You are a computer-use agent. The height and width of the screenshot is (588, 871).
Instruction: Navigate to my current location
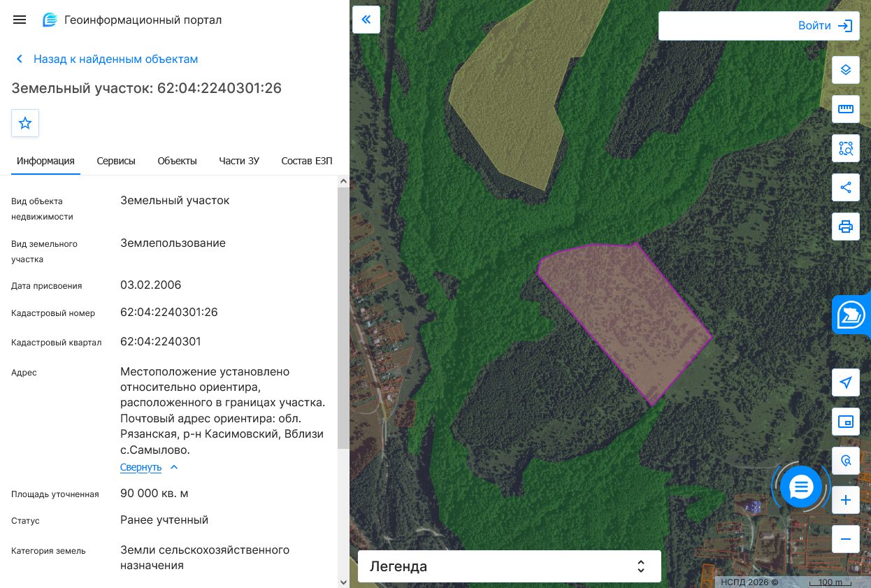[x=846, y=382]
